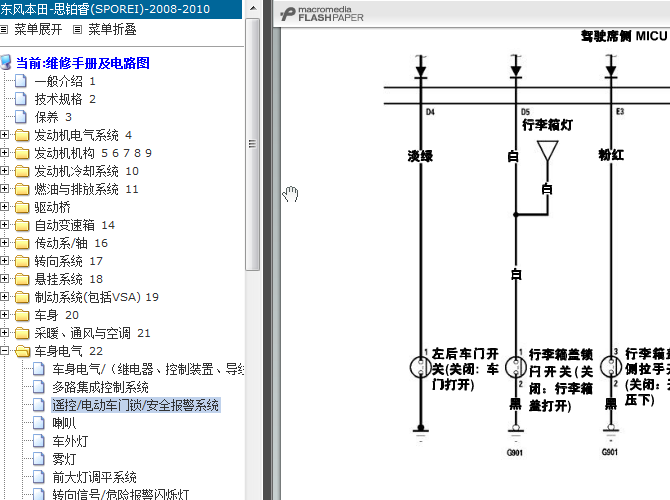670x500 pixels.
Task: Click the 制动系统 folder icon
Action: coord(22,297)
